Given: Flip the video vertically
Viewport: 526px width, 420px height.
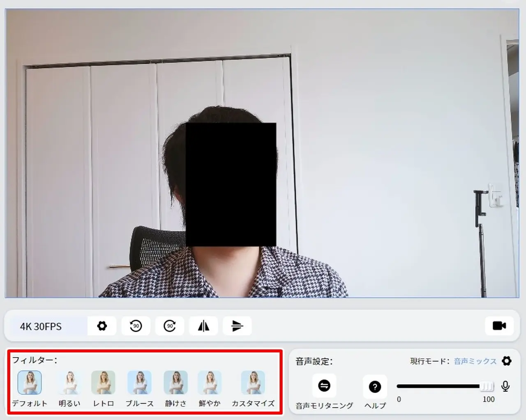Looking at the screenshot, I should point(237,326).
